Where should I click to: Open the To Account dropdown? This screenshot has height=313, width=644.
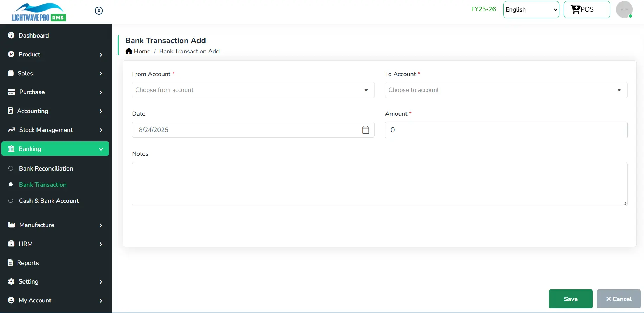tap(506, 90)
